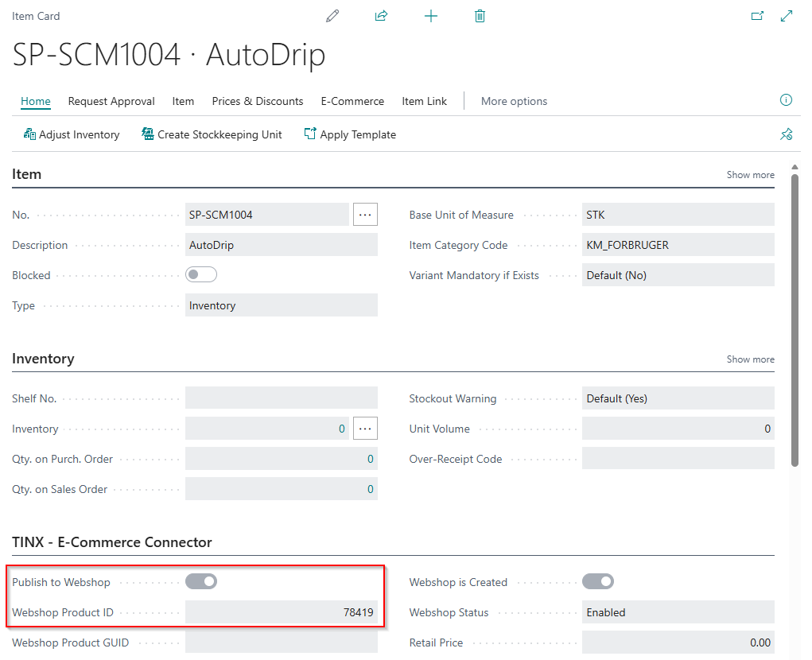812x660 pixels.
Task: Click ellipsis button next to No. field
Action: point(365,215)
